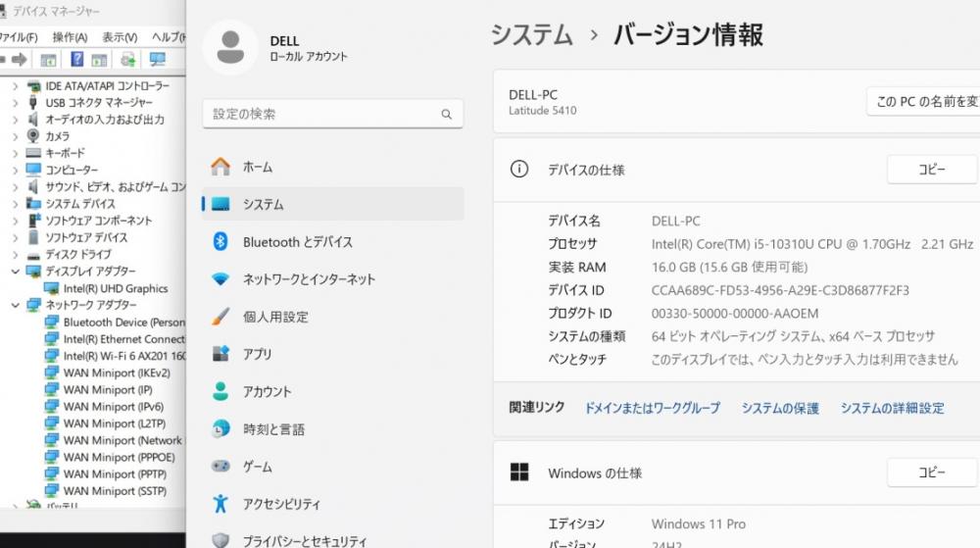Screen dimensions: 980x548
Task: Expand the コンピューター node in Device Manager
Action: [16, 170]
